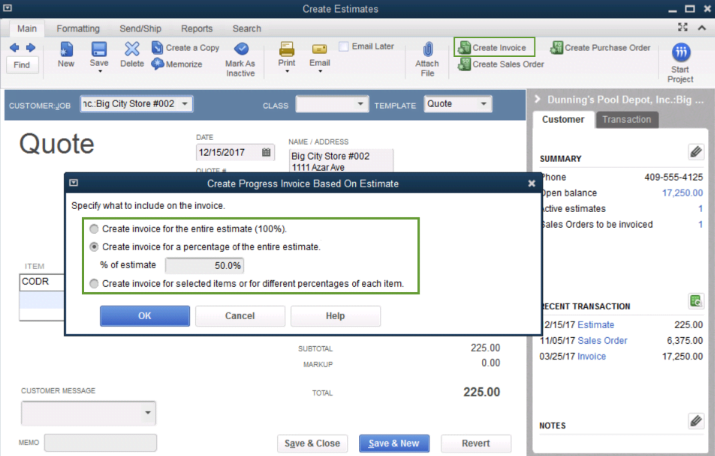Switch to the Send/Ship tab

140,28
